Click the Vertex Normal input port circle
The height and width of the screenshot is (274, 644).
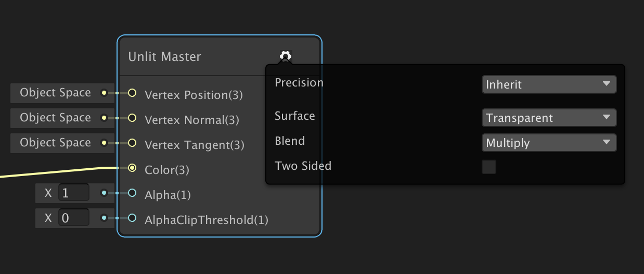(x=132, y=118)
